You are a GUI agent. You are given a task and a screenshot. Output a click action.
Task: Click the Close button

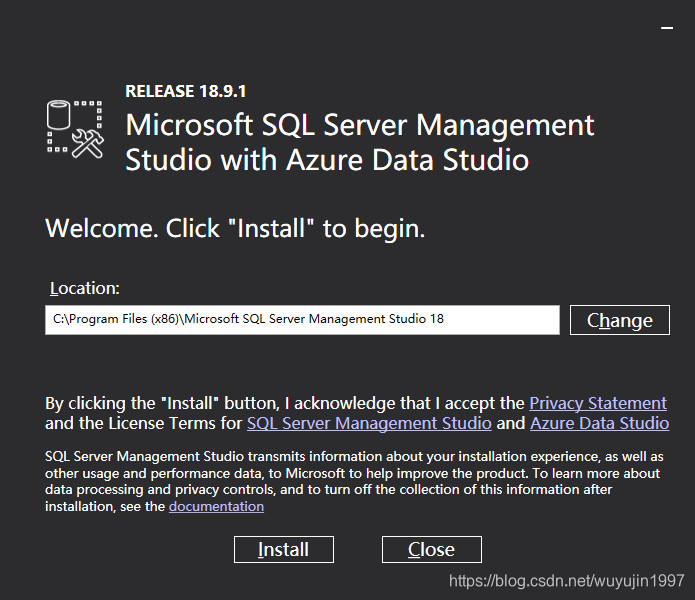[432, 549]
